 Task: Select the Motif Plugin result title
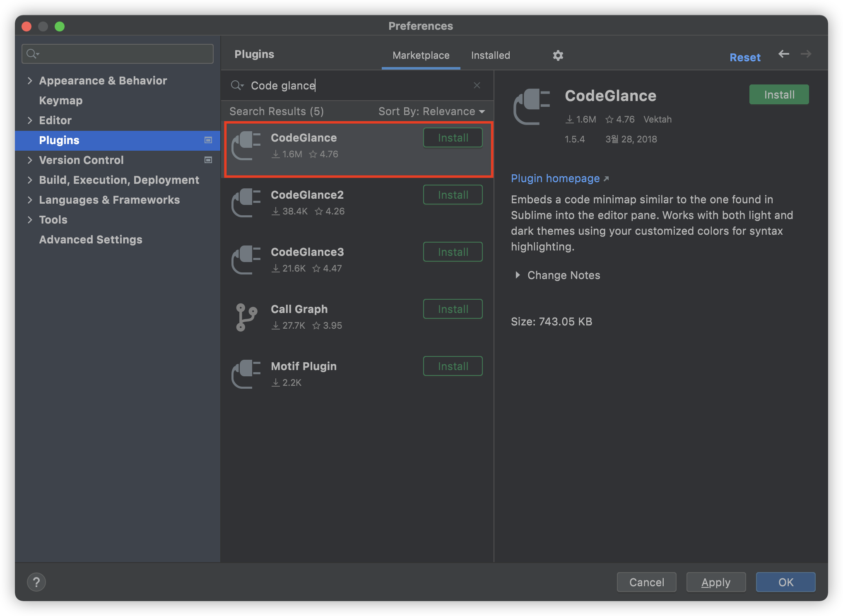tap(304, 366)
